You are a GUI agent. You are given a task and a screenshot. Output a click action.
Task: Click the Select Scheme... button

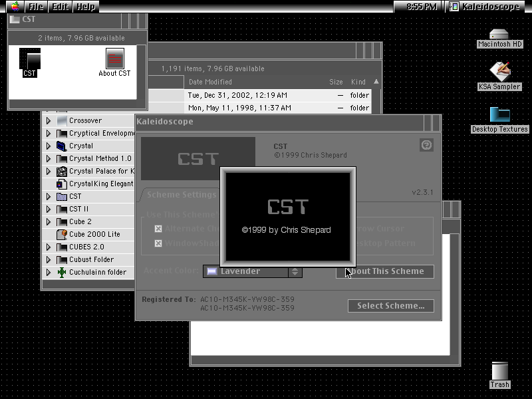[391, 306]
